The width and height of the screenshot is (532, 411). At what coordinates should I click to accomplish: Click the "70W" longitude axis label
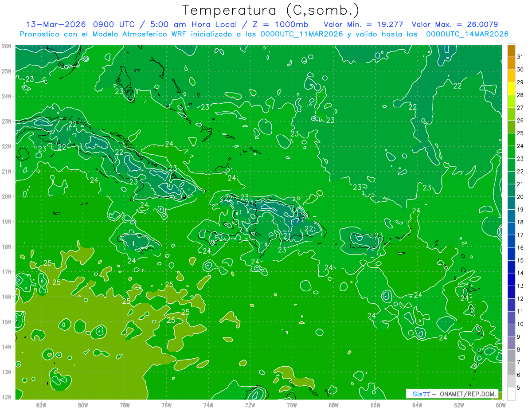(x=292, y=404)
